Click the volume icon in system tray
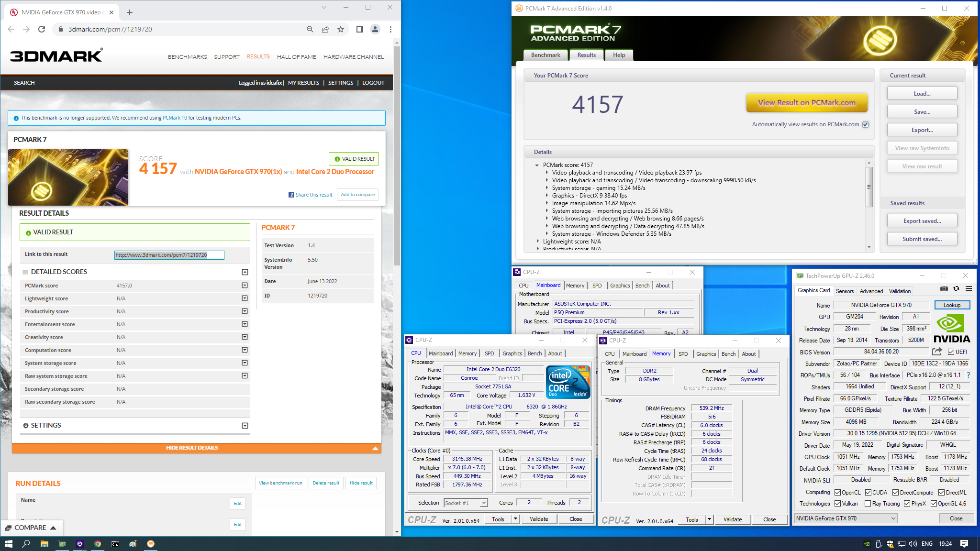Viewport: 980px width, 551px height. 913,544
